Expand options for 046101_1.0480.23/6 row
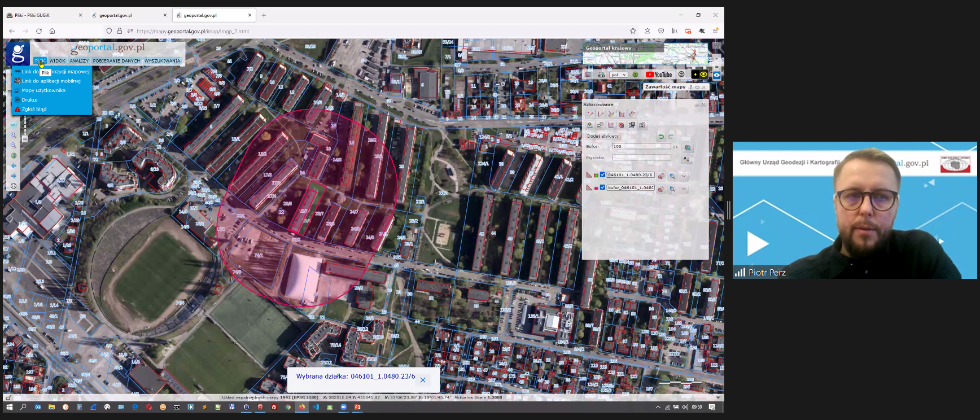This screenshot has height=420, width=980. [684, 176]
